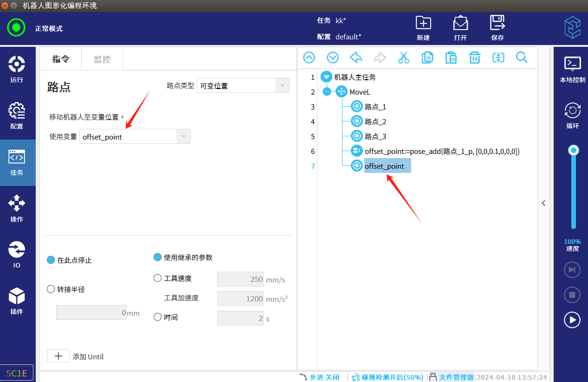This screenshot has height=382, width=588.
Task: Collapse the MoveL tree node
Action: tap(327, 92)
